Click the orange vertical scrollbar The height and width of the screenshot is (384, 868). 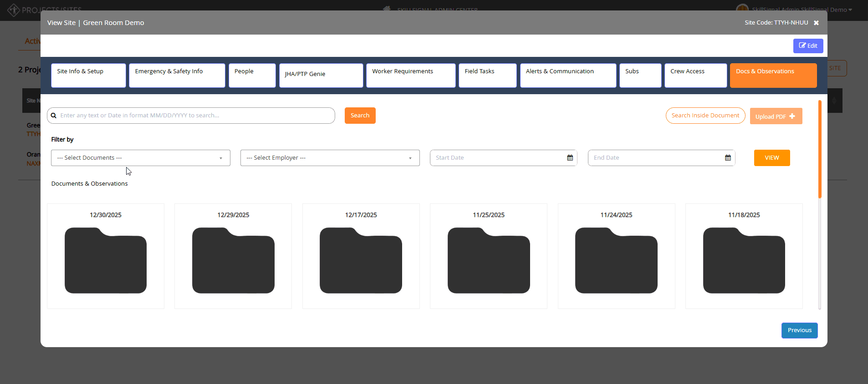click(820, 149)
